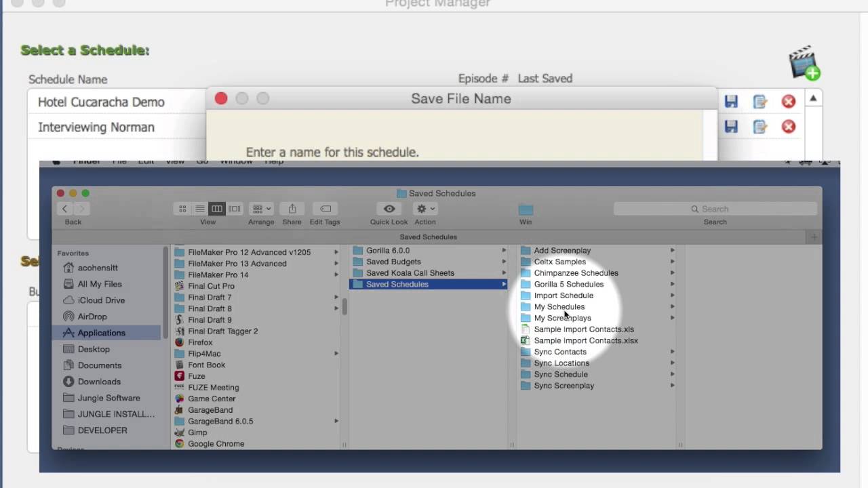Screen dimensions: 868x488
Task: Select the Gorilla 5 Schedules folder
Action: click(568, 284)
